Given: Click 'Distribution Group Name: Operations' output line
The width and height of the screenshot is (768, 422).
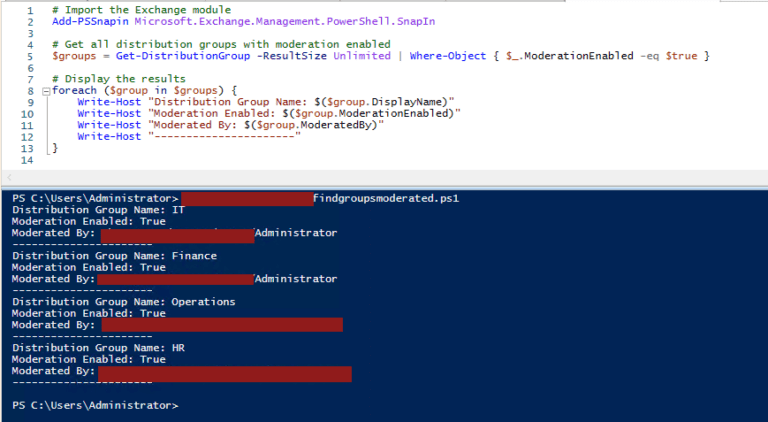Looking at the screenshot, I should pyautogui.click(x=124, y=302).
